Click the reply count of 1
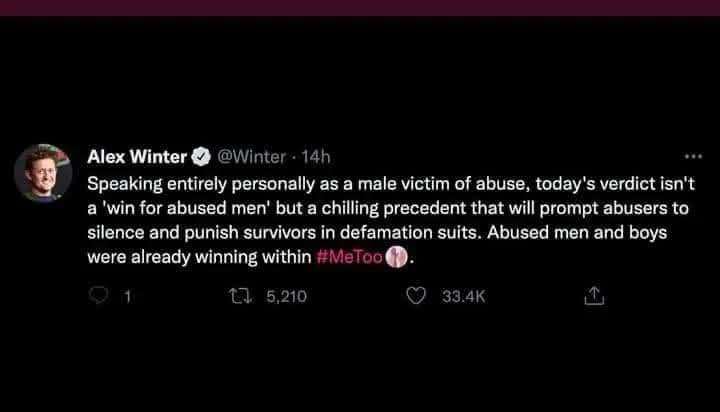 (x=127, y=296)
